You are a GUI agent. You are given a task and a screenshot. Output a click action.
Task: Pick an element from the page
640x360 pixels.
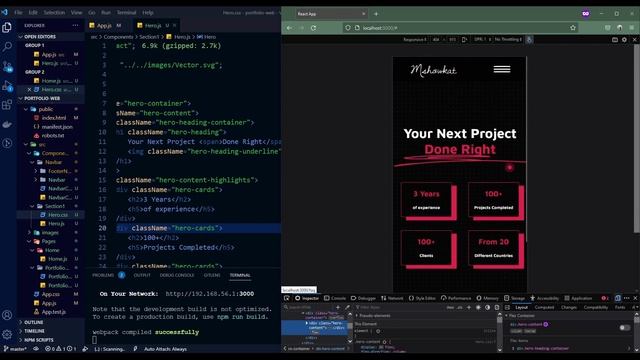287,298
